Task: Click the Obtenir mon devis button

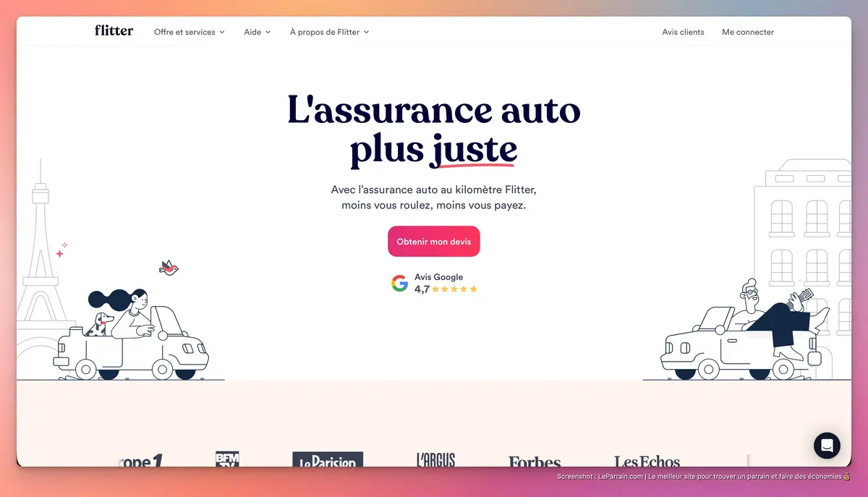Action: pos(434,242)
